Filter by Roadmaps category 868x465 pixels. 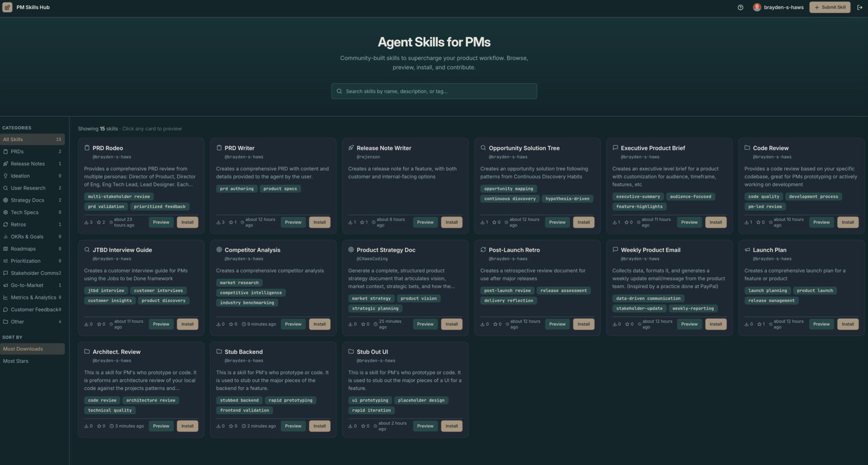[x=32, y=249]
